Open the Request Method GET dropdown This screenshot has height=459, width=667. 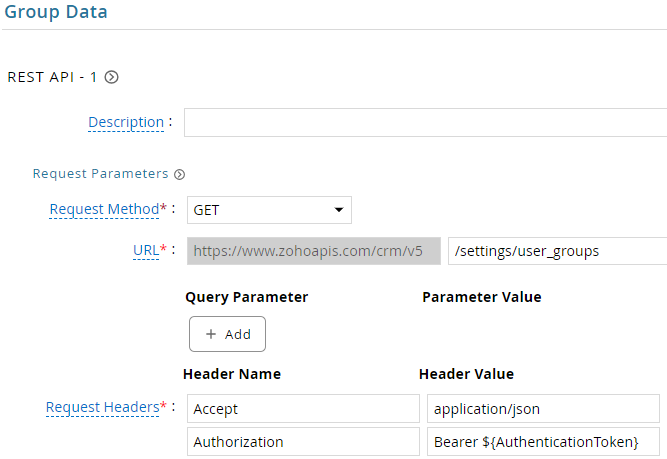(269, 210)
